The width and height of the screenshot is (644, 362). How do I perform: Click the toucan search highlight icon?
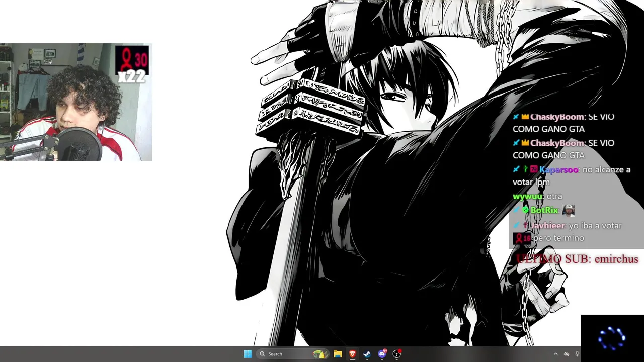(320, 354)
